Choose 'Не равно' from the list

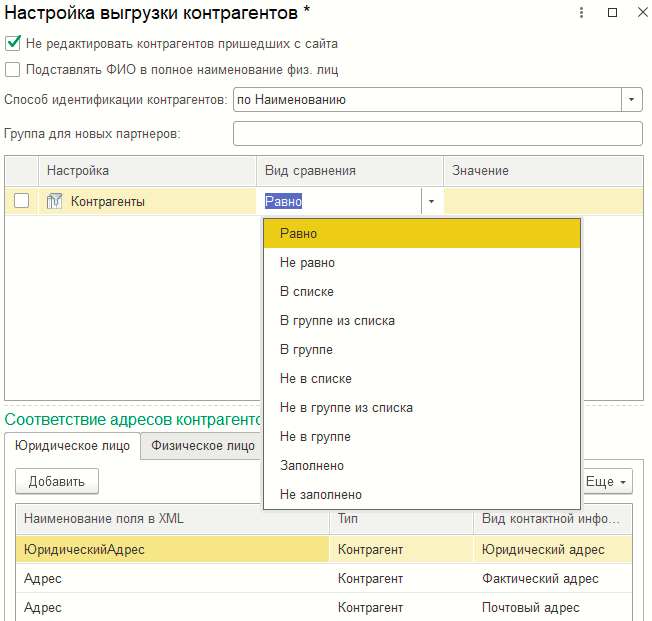(307, 263)
